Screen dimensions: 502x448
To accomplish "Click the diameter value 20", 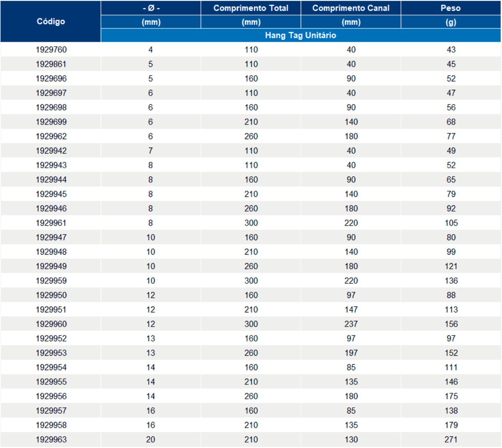I will pos(151,439).
